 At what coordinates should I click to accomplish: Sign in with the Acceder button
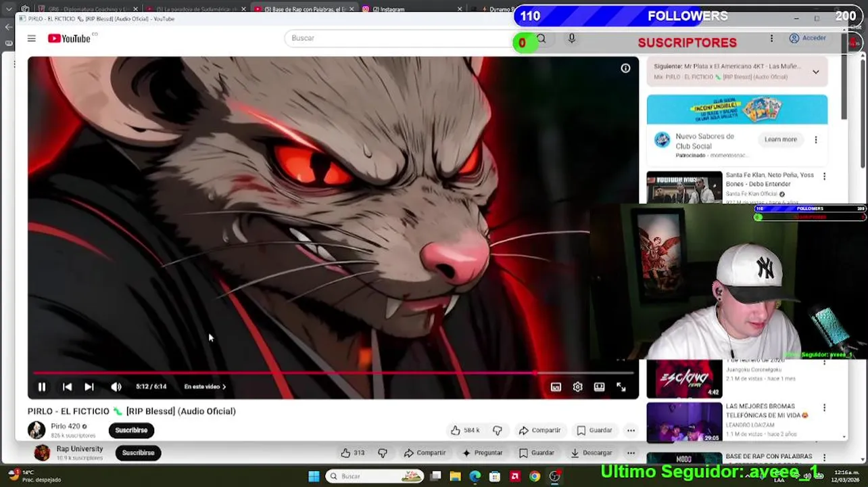808,39
